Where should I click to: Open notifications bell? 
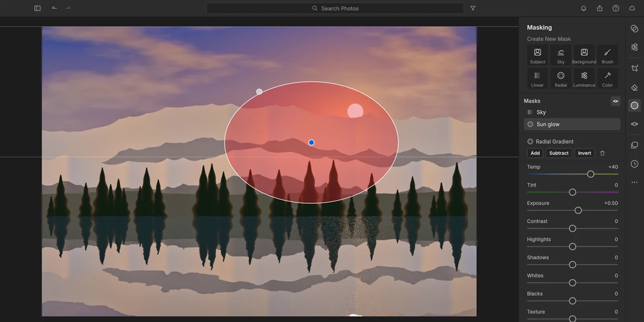[x=583, y=8]
